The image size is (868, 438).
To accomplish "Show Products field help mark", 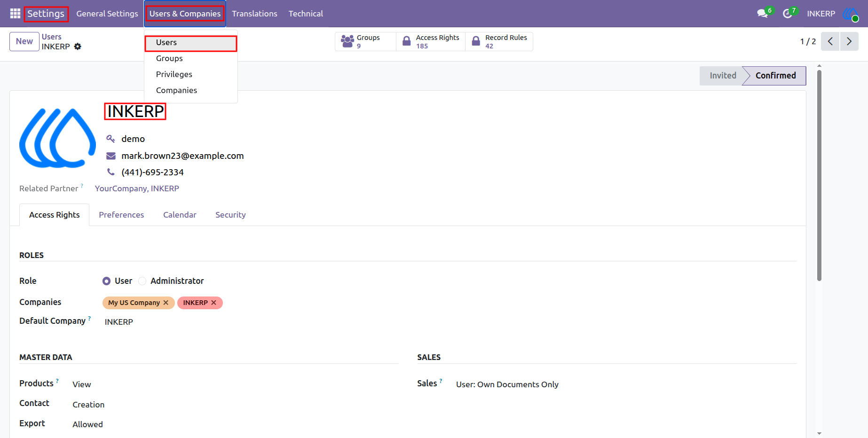I will (x=57, y=381).
